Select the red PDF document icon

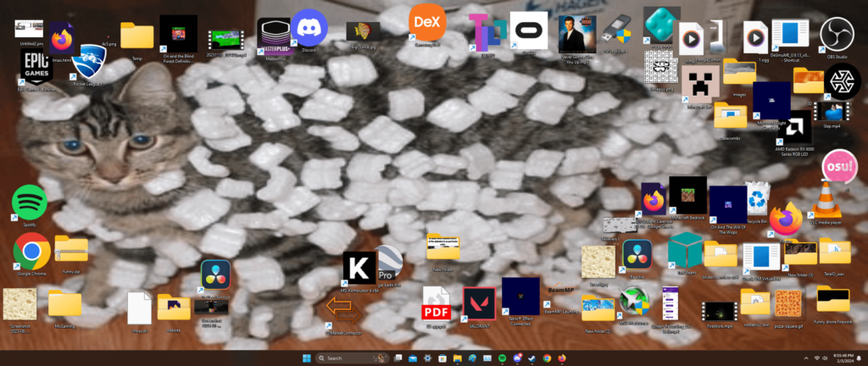coord(437,303)
